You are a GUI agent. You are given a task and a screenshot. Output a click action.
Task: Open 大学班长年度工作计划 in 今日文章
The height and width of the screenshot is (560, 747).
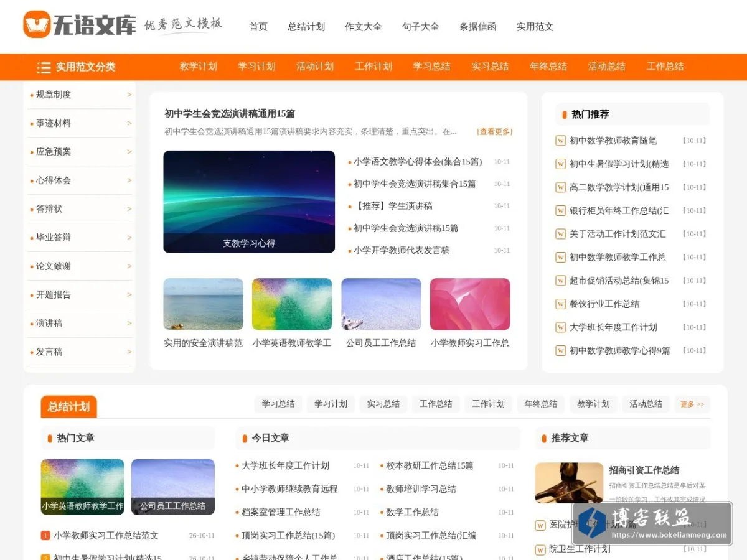285,465
